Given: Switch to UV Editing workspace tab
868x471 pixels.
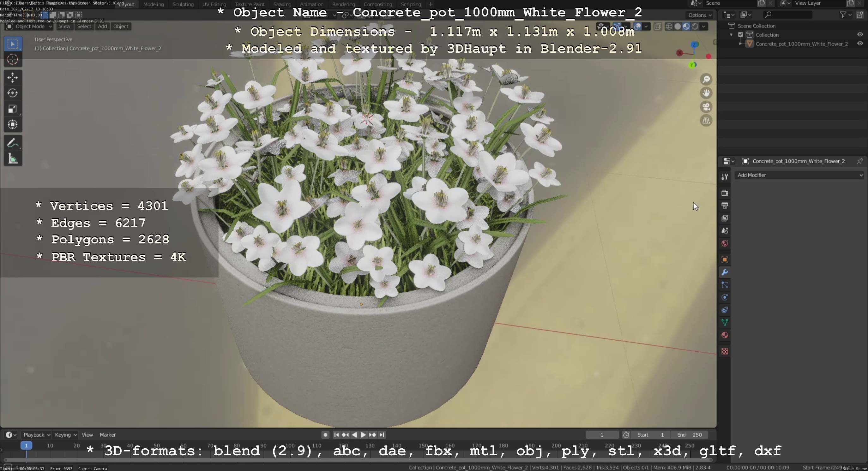Looking at the screenshot, I should tap(214, 4).
